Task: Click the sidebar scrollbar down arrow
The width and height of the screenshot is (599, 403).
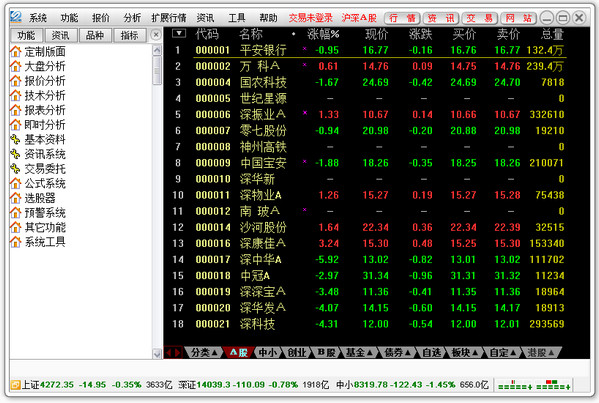Action: [x=157, y=354]
